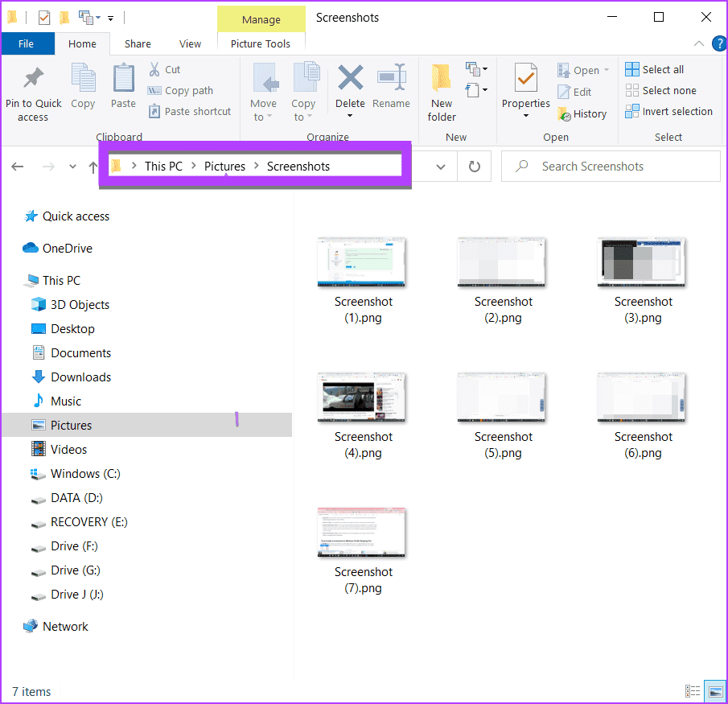Click the Rename icon in ribbon
The width and height of the screenshot is (728, 704).
pyautogui.click(x=391, y=79)
